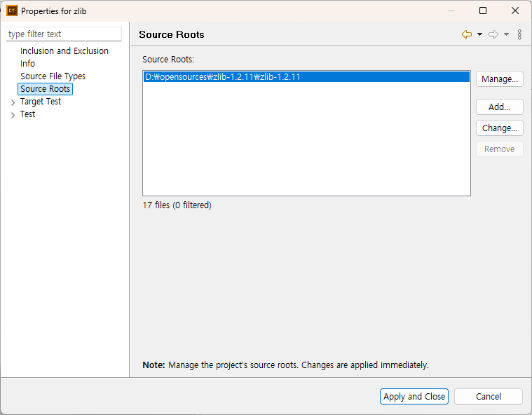Click the yellow Back navigation arrow
The height and width of the screenshot is (415, 532).
click(467, 34)
